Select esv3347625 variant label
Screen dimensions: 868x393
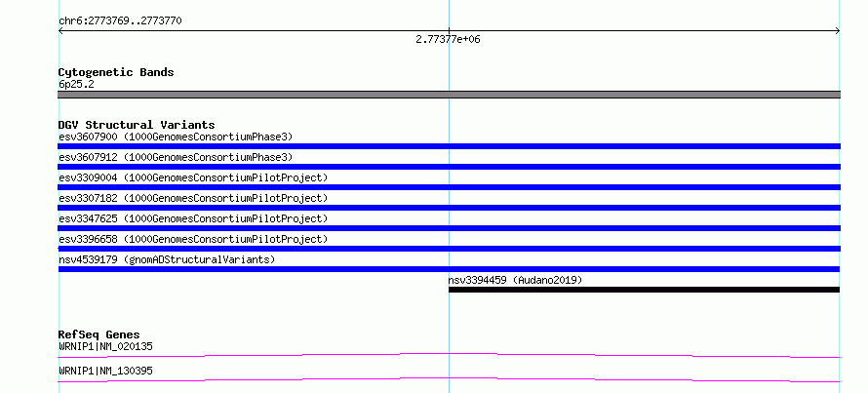[193, 218]
